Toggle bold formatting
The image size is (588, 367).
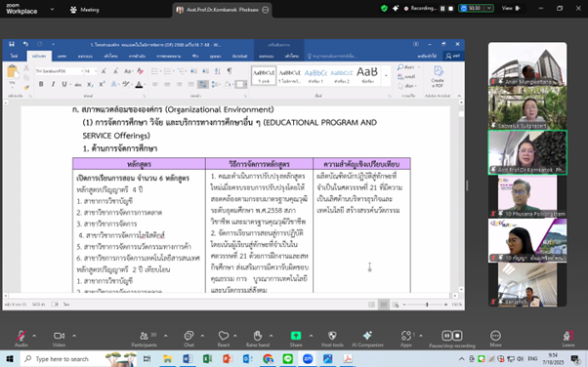[41, 84]
